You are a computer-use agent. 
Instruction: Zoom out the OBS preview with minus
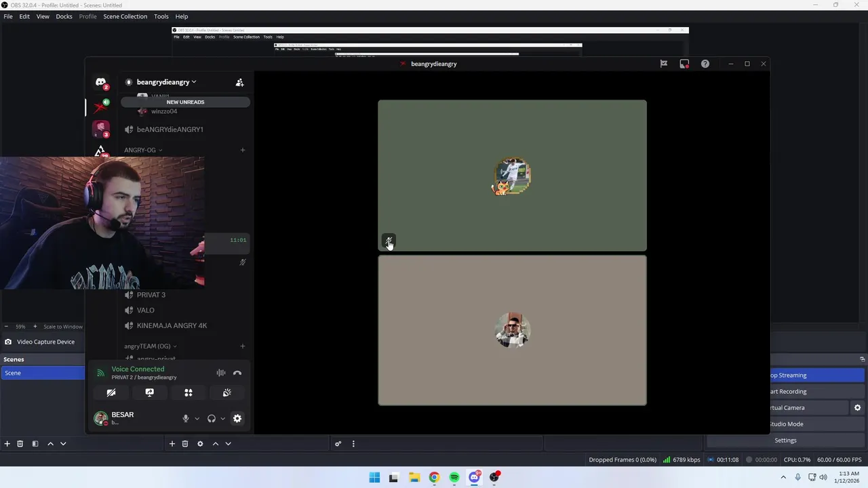point(6,327)
